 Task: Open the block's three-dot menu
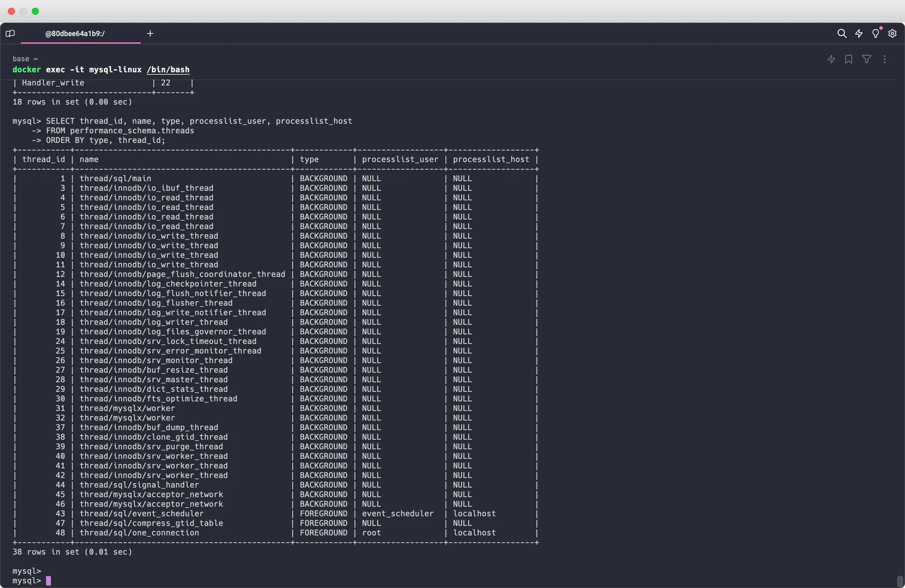[884, 59]
